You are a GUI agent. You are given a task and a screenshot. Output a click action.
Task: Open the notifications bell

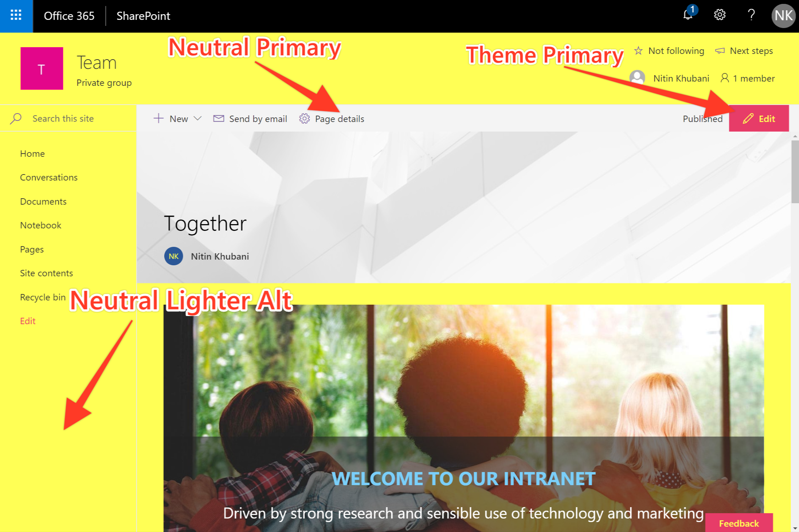coord(689,15)
